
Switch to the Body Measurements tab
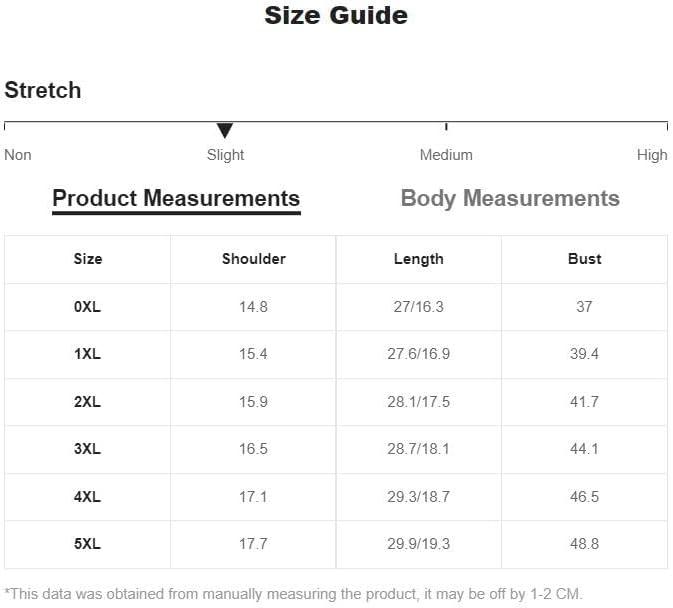point(510,199)
